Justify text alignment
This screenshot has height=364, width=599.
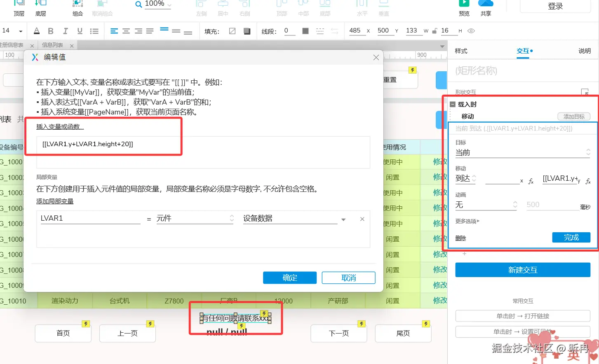pos(150,31)
